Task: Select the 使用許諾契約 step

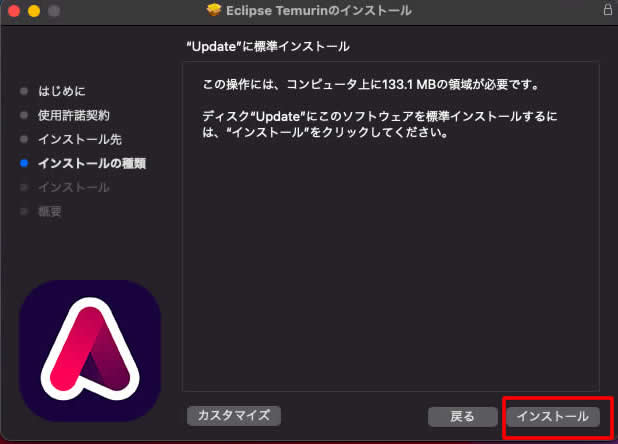Action: pos(74,115)
